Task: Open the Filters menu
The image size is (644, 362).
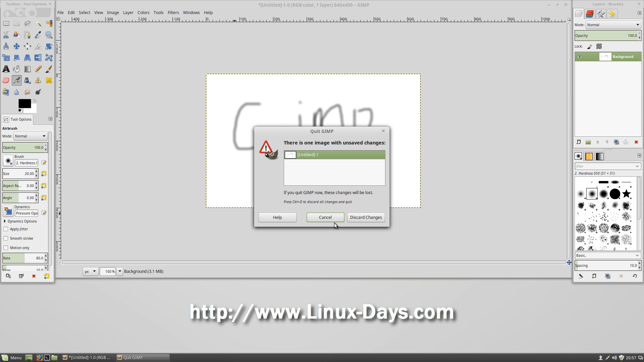Action: [x=173, y=13]
